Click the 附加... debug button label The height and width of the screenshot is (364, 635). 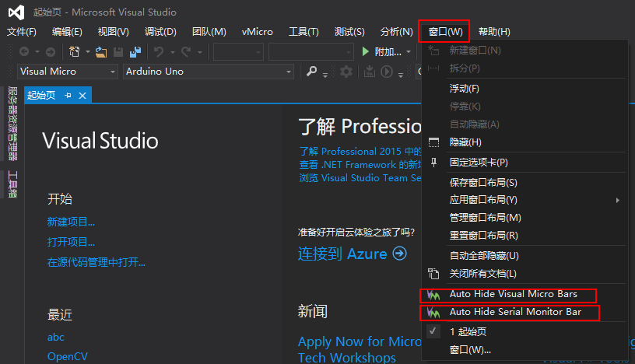click(x=388, y=52)
